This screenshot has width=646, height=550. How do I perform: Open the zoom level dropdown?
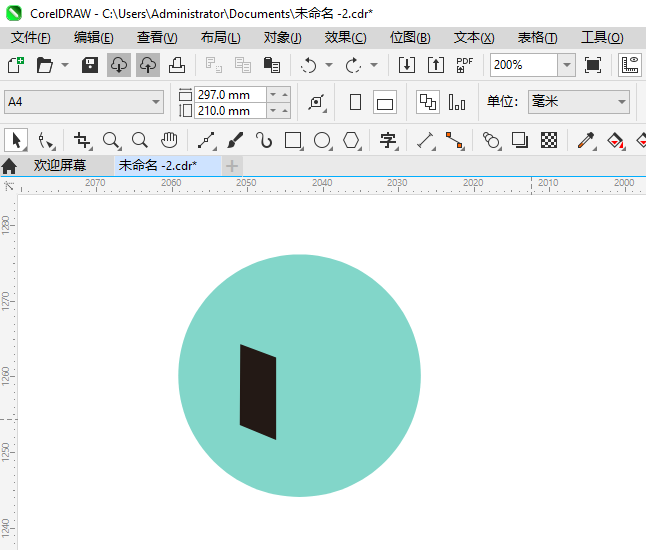pyautogui.click(x=567, y=65)
